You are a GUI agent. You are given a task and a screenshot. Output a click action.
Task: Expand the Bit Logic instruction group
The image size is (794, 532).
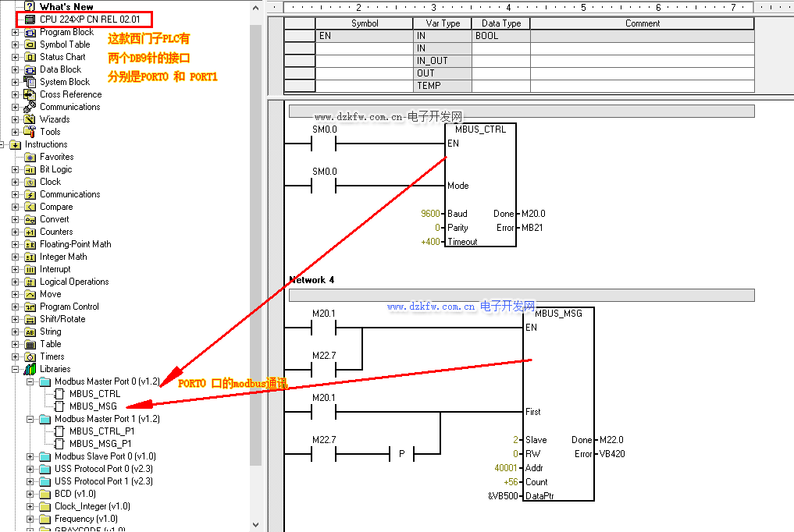(16, 169)
